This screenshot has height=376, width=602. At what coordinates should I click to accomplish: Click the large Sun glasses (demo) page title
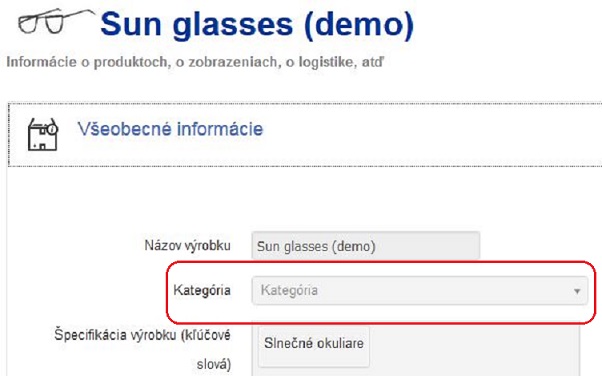click(x=257, y=25)
